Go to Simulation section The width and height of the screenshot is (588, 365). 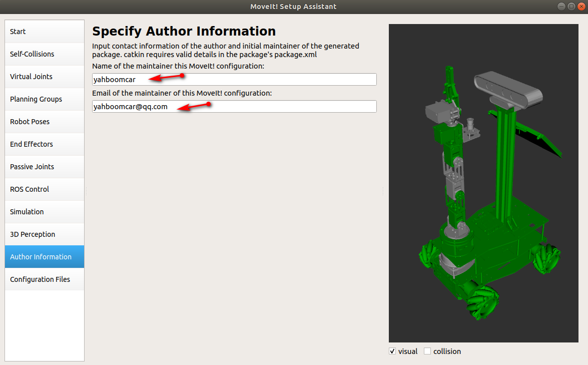[x=44, y=212]
